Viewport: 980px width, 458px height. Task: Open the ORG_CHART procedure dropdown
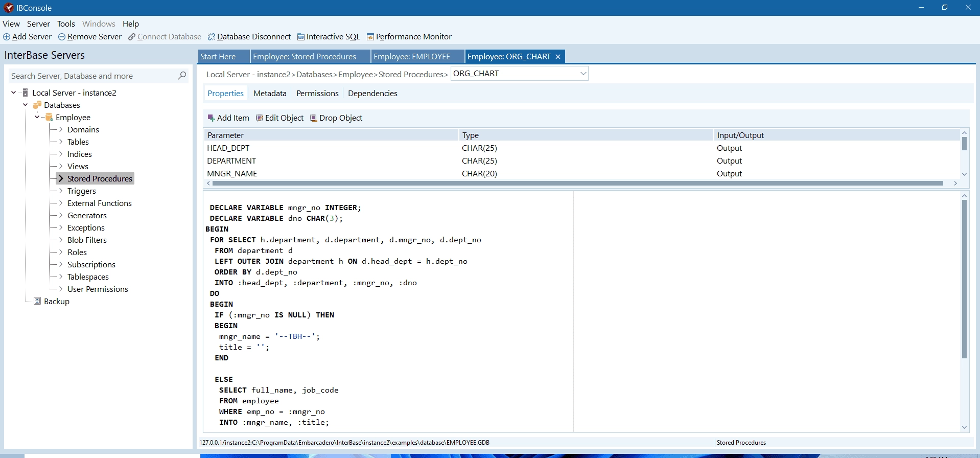583,74
